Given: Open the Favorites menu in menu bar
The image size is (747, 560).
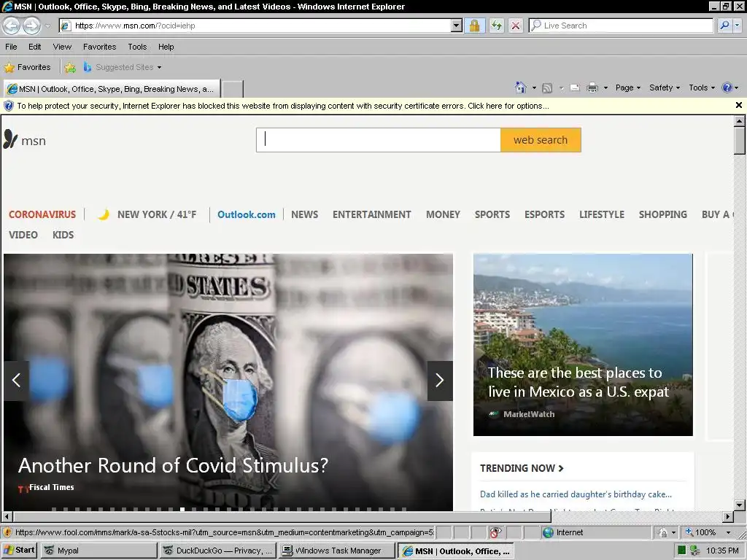Looking at the screenshot, I should coord(99,47).
